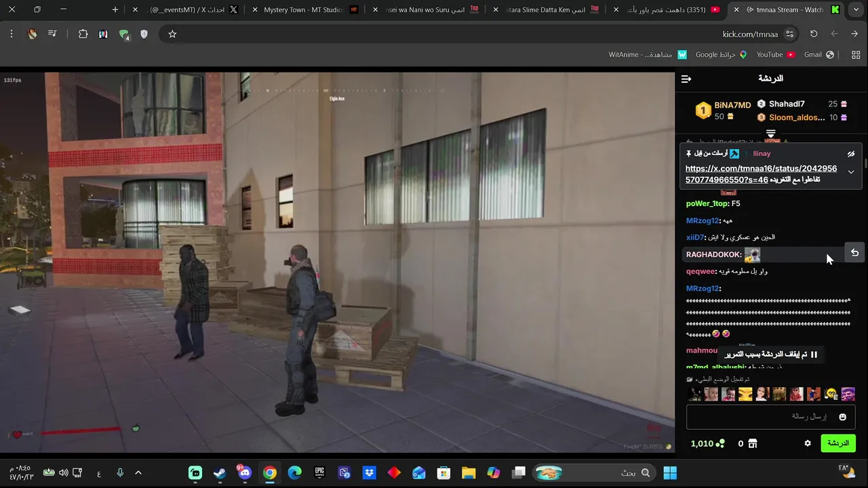Open RAGHADOKOK's username in chat

pos(713,254)
